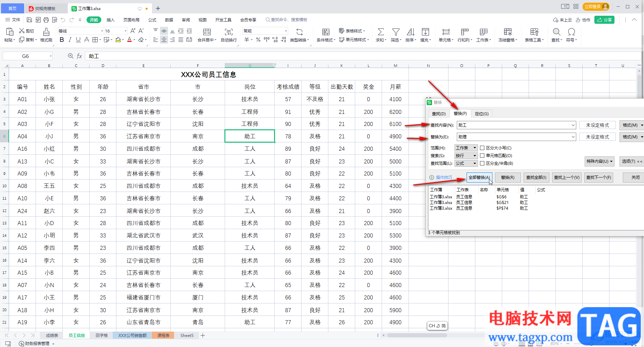The image size is (644, 347).
Task: Open the Find (查找) tab in dialog
Action: [439, 114]
